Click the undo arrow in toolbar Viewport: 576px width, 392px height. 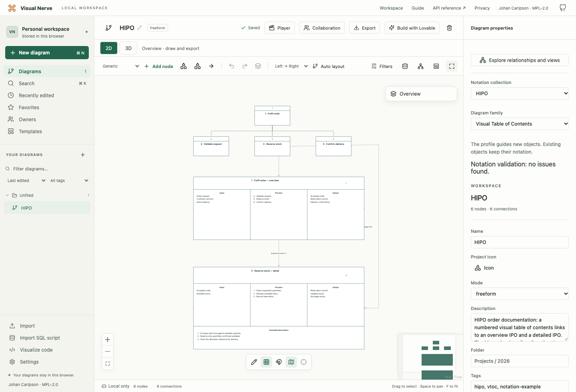(232, 66)
